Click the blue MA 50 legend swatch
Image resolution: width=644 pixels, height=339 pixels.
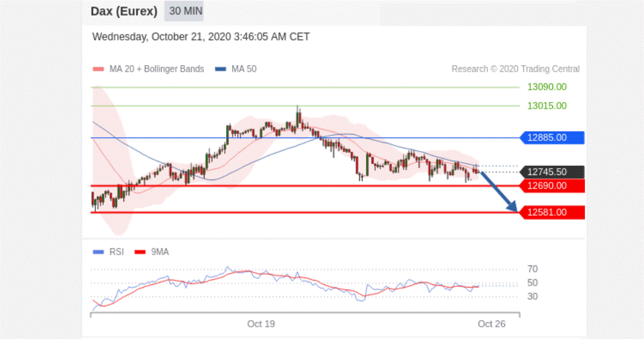220,69
